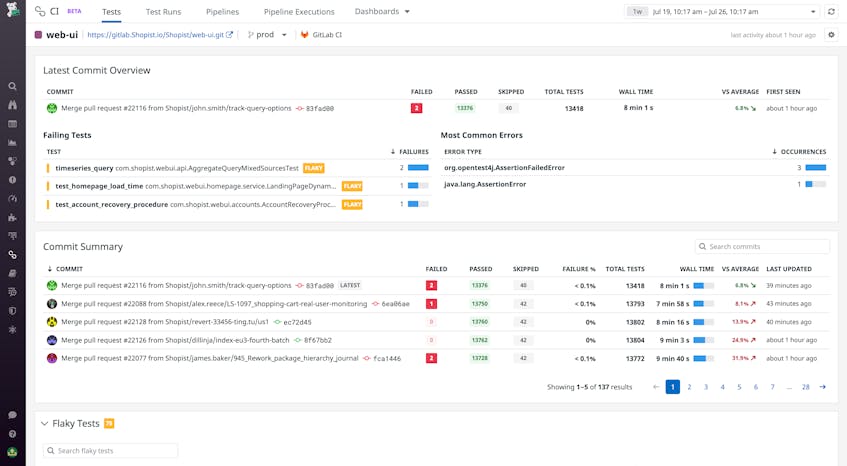Image resolution: width=847 pixels, height=466 pixels.
Task: Open the chain-link CI icon in sidebar
Action: (12, 255)
